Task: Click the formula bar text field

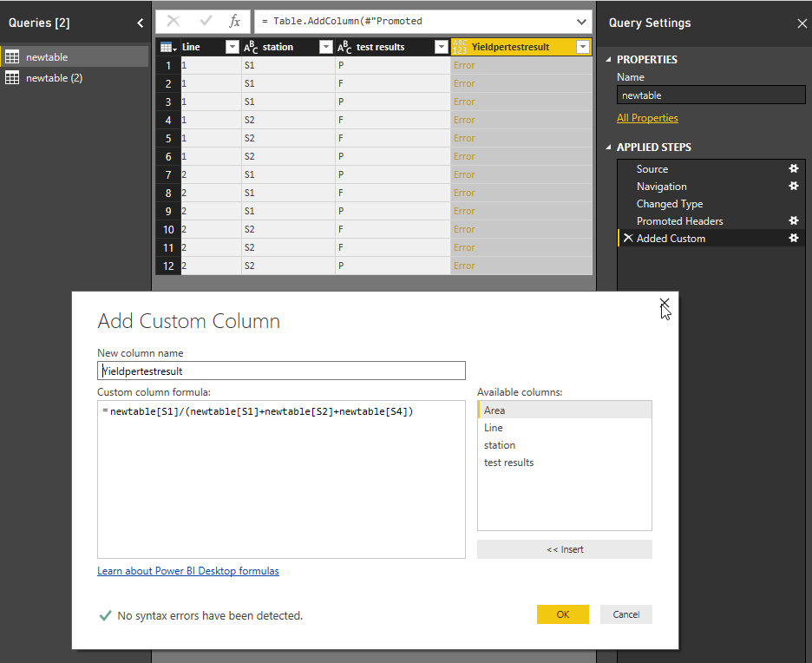Action: point(416,21)
